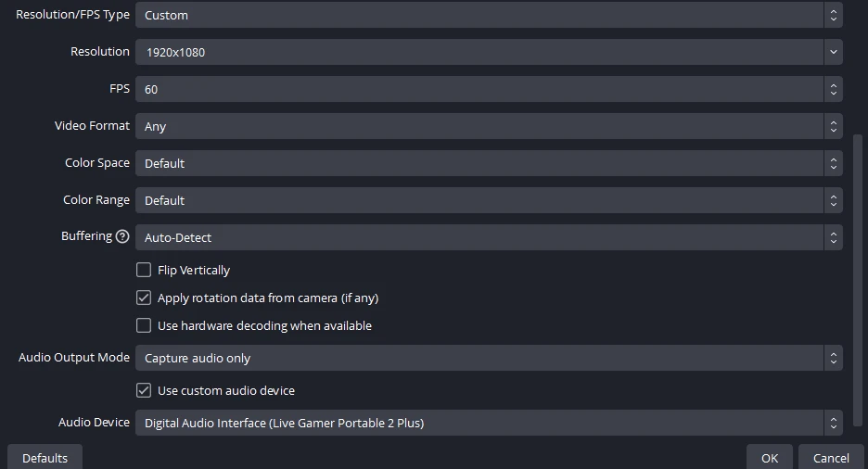Open the Color Space dropdown

(489, 163)
